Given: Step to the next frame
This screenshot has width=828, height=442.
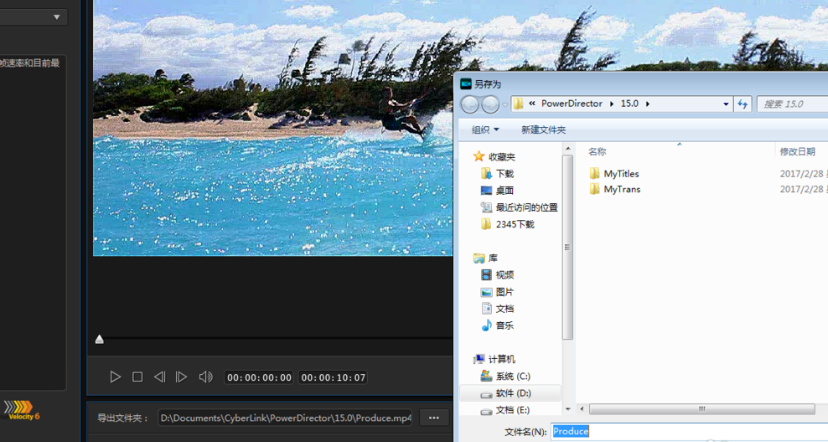Looking at the screenshot, I should point(181,377).
